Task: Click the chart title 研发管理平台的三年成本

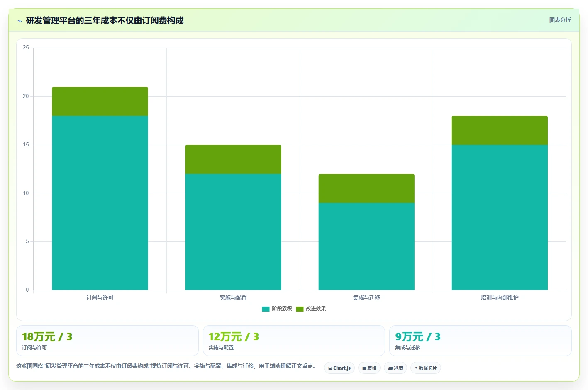Action: point(105,20)
